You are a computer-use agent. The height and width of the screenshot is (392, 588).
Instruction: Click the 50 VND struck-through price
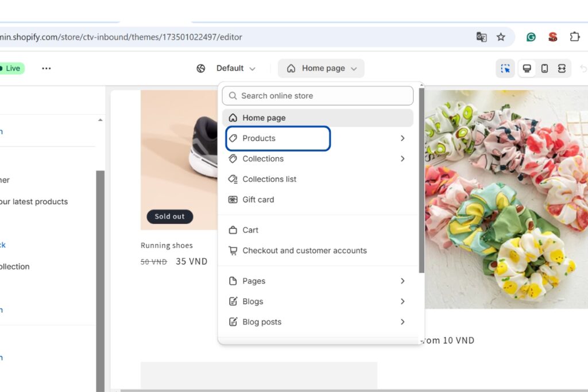[154, 262]
